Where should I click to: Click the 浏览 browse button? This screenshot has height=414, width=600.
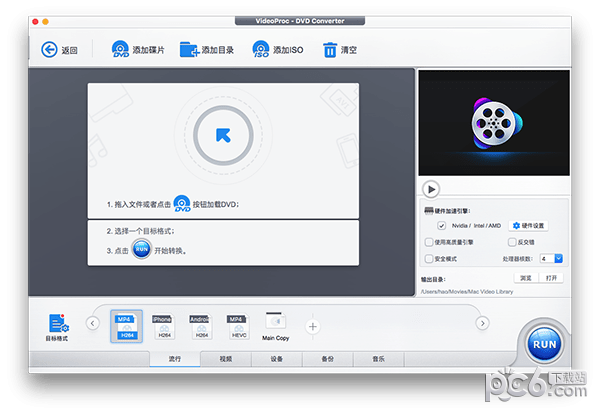pos(526,278)
